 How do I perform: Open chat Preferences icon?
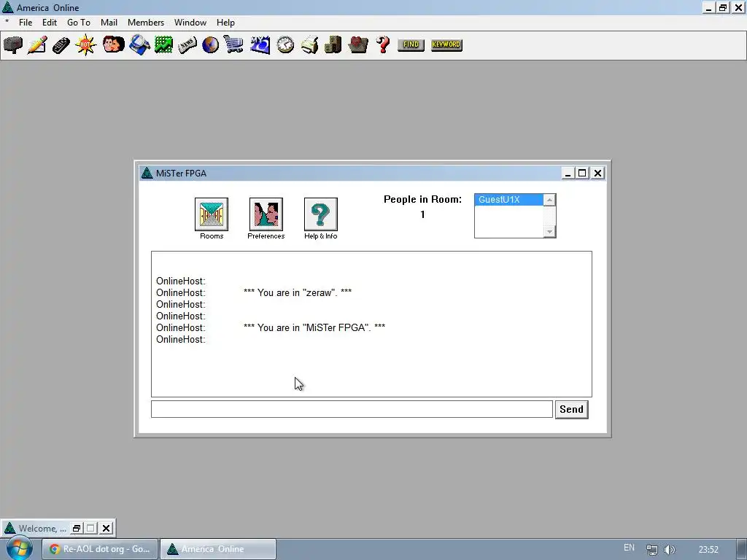pos(266,214)
